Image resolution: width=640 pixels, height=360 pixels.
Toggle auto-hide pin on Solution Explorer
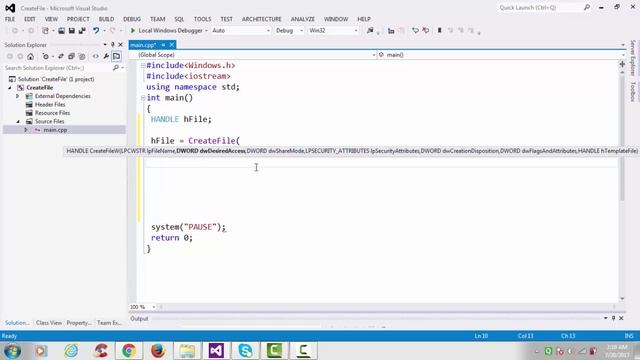pos(113,44)
